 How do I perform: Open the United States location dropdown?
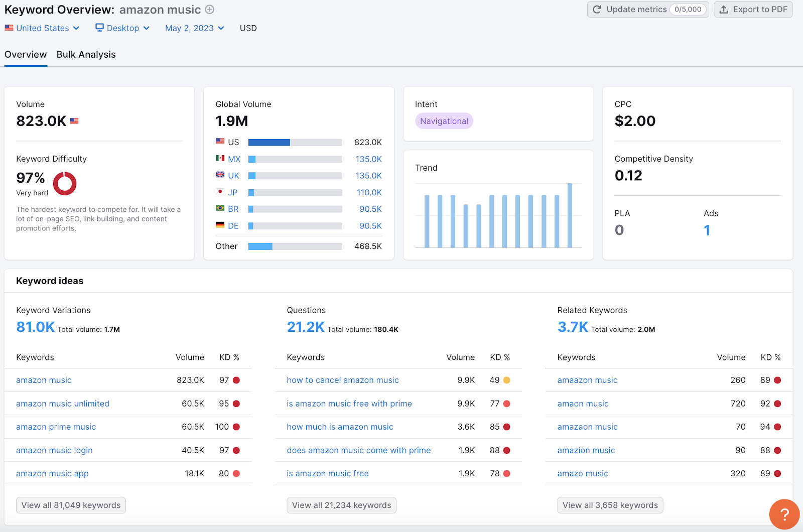coord(43,28)
